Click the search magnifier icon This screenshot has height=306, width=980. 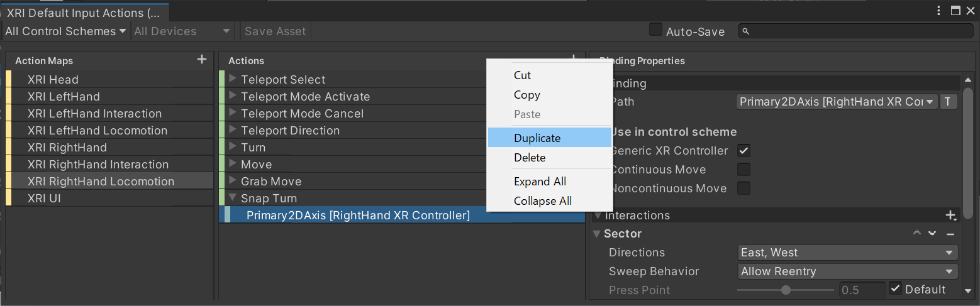(746, 31)
